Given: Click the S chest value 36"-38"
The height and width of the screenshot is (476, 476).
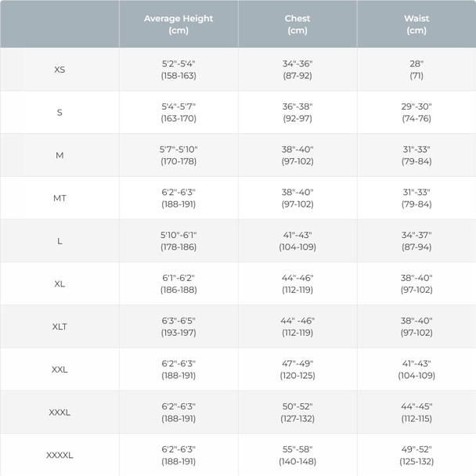Looking at the screenshot, I should click(x=297, y=106).
